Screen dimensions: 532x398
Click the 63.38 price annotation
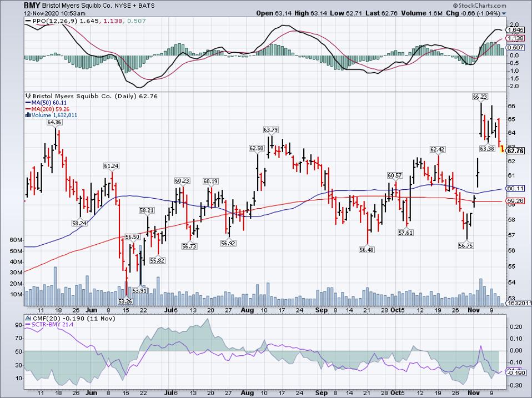point(487,149)
